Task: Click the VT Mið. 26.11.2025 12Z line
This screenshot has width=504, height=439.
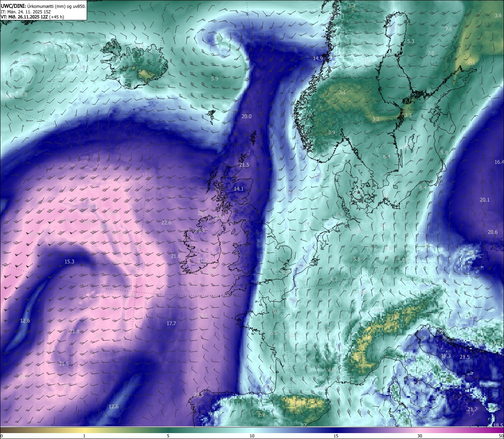Action: [x=33, y=17]
